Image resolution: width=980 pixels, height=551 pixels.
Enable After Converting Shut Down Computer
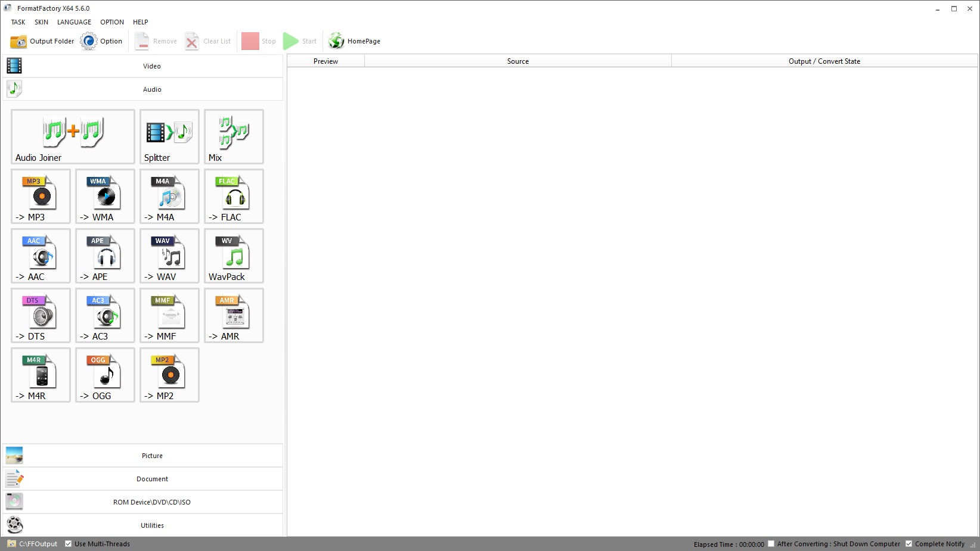point(771,544)
